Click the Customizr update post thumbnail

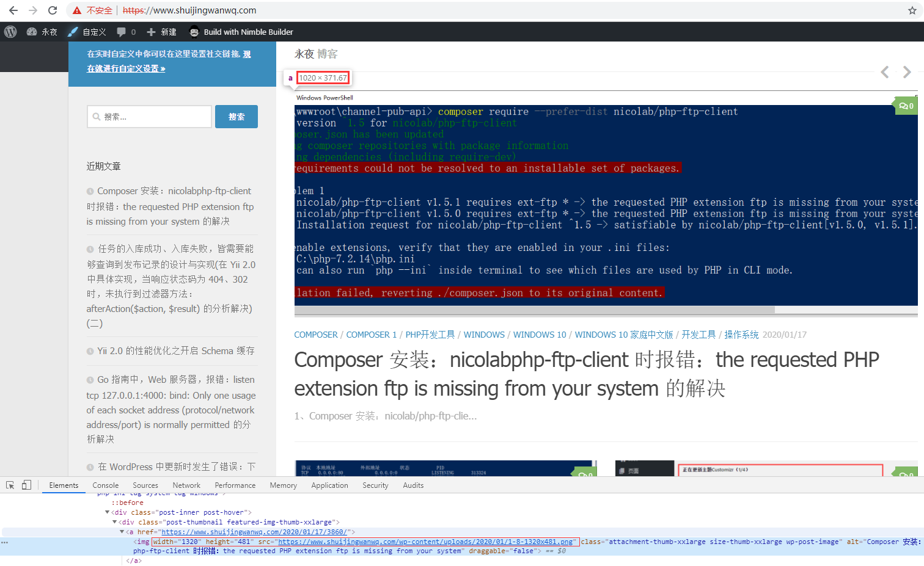point(766,468)
